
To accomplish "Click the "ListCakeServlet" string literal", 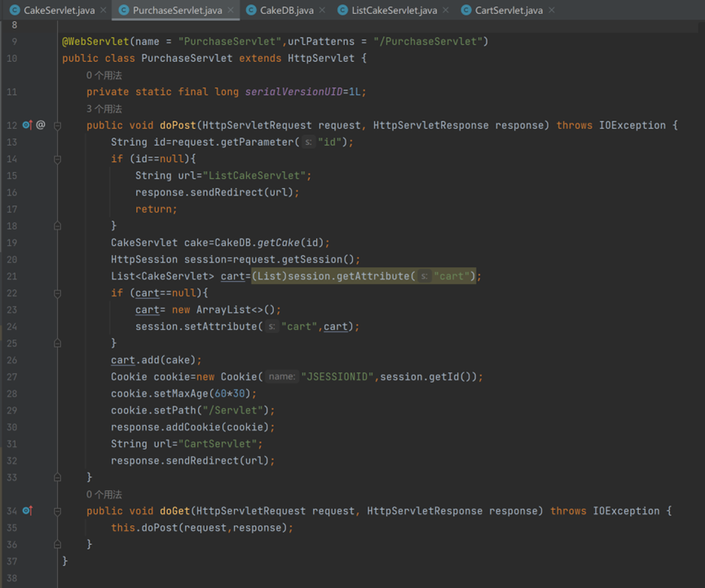I will pos(254,176).
